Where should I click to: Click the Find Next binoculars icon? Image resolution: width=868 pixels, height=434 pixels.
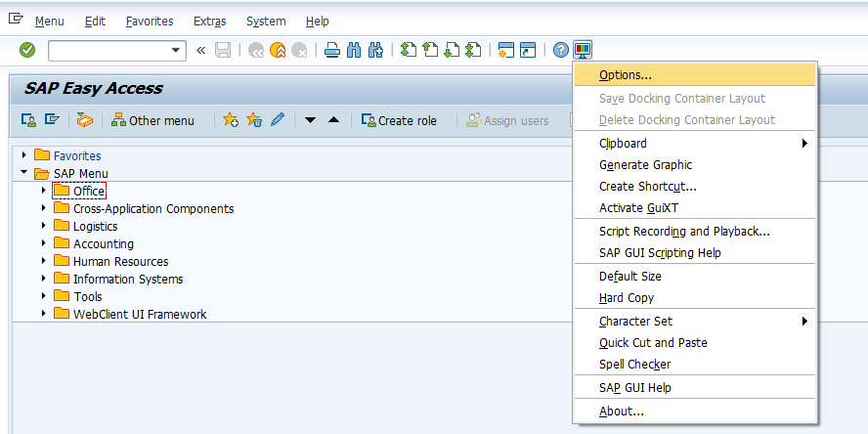(376, 51)
